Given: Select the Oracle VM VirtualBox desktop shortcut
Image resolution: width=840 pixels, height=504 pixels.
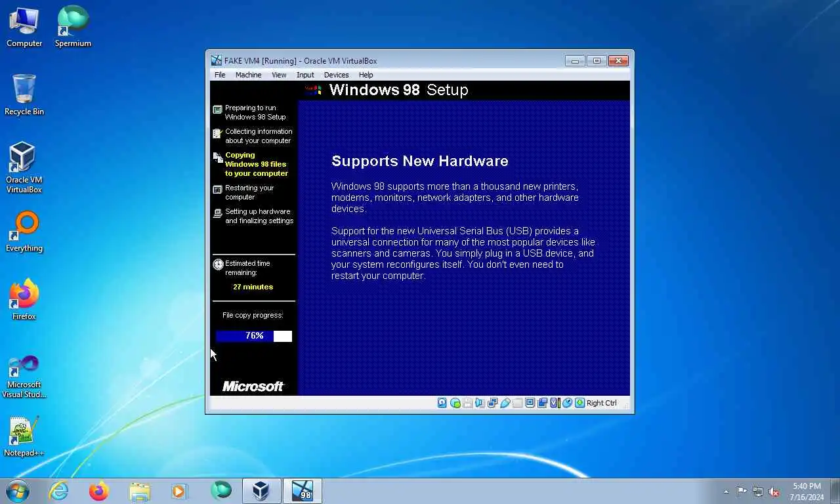Looking at the screenshot, I should point(24,168).
